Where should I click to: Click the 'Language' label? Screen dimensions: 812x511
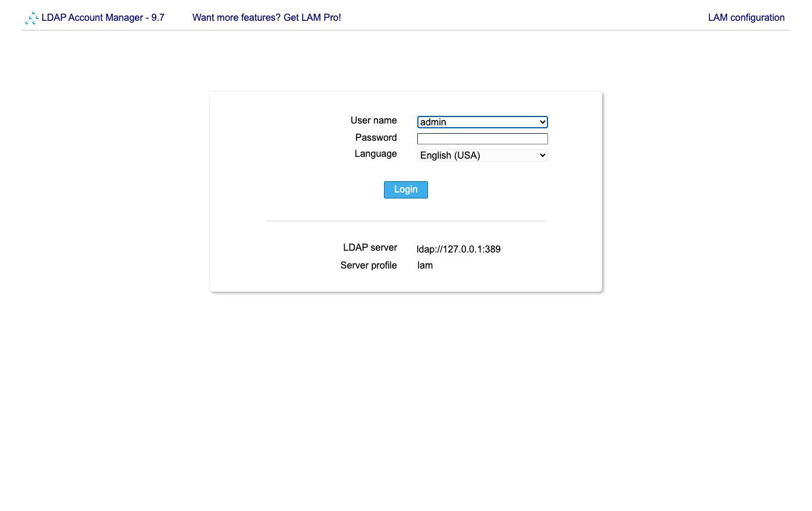pyautogui.click(x=376, y=154)
